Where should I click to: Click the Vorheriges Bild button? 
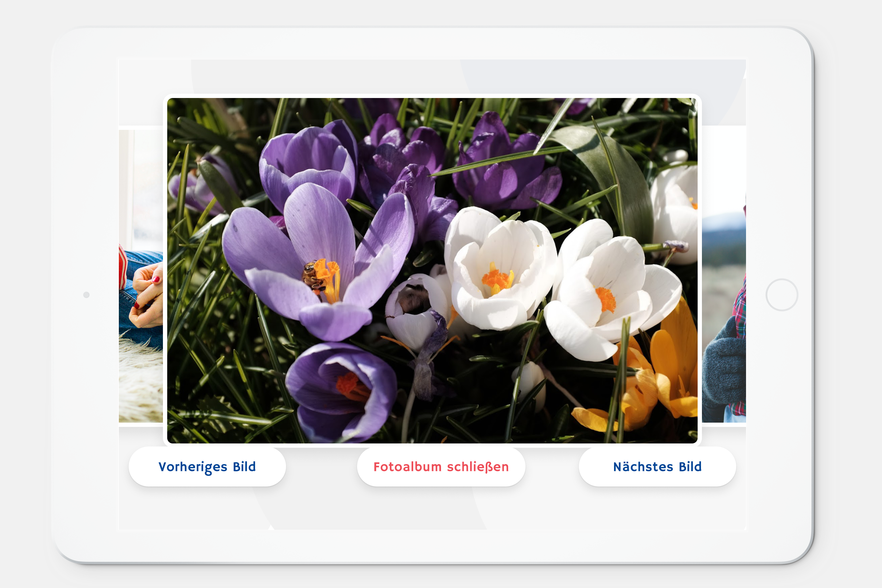click(207, 466)
